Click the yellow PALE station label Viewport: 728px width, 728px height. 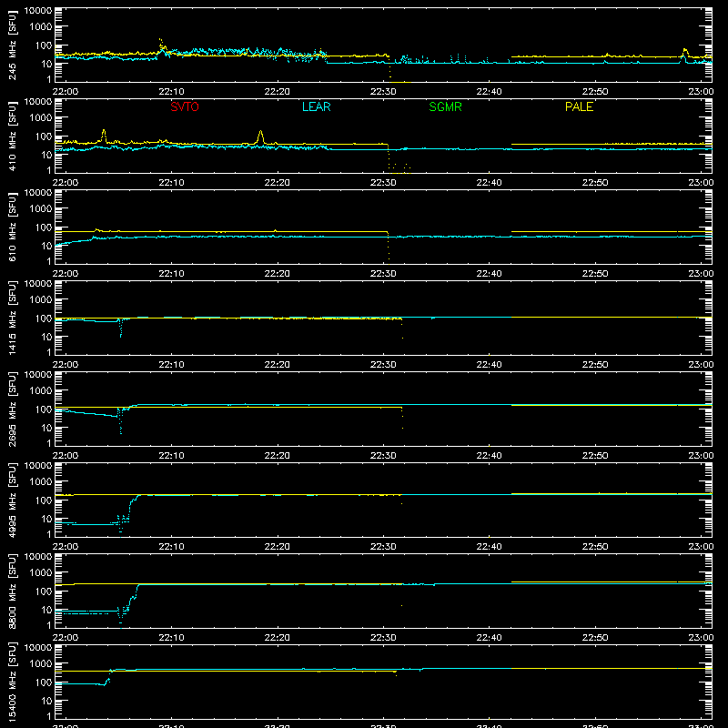pyautogui.click(x=579, y=106)
